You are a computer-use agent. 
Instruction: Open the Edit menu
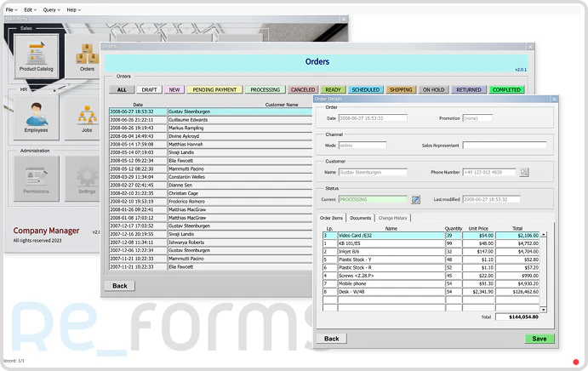(30, 9)
